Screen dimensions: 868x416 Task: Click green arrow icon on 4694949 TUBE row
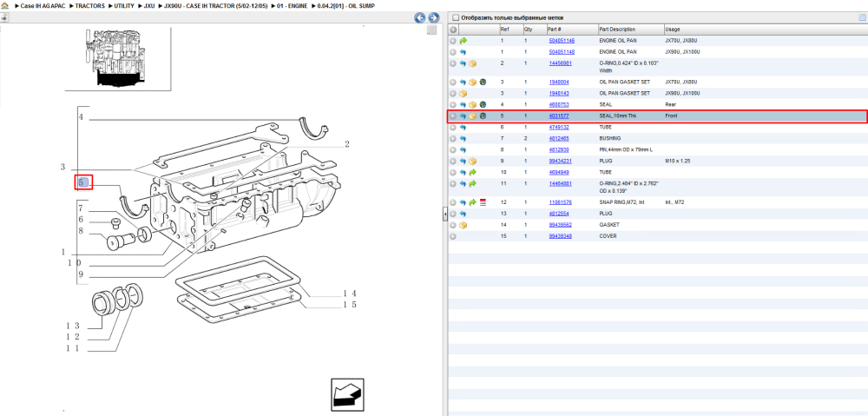473,173
